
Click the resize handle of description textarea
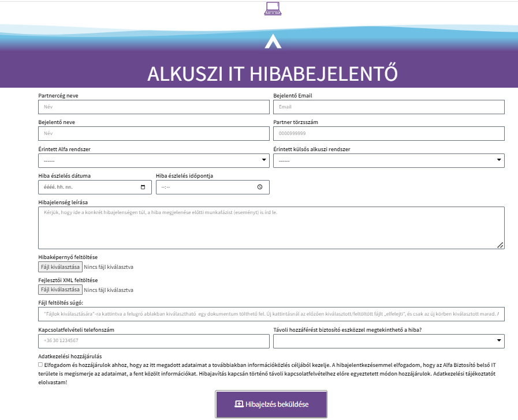pos(500,245)
